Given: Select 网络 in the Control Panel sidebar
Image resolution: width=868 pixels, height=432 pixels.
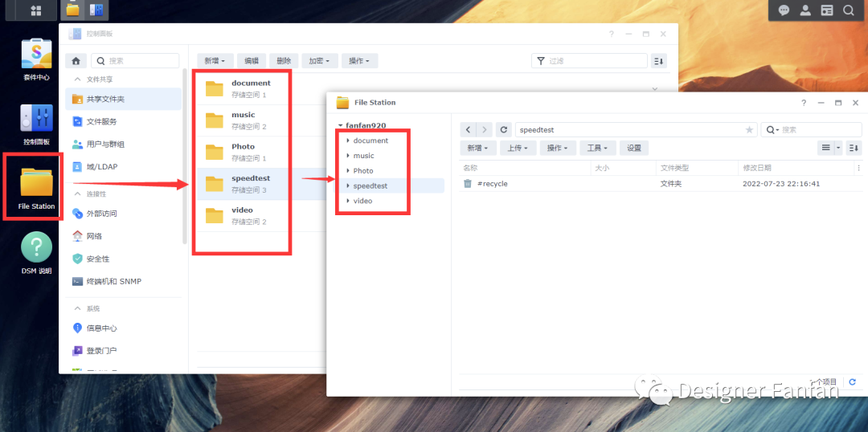Looking at the screenshot, I should coord(124,236).
